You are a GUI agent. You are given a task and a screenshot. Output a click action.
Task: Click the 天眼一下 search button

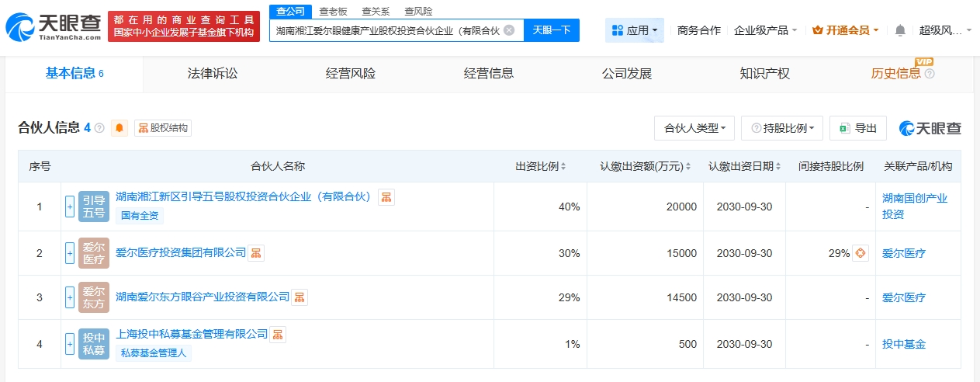[551, 30]
